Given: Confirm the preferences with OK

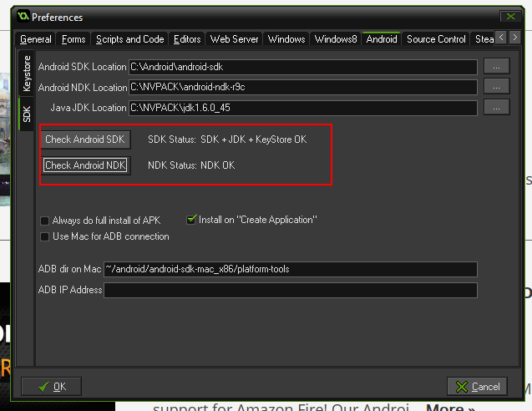Looking at the screenshot, I should tap(51, 386).
